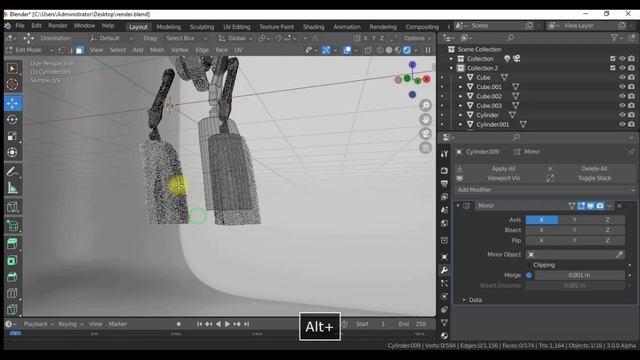Open the Options dropdown in header
Viewport: 640px width, 360px height.
tap(418, 38)
